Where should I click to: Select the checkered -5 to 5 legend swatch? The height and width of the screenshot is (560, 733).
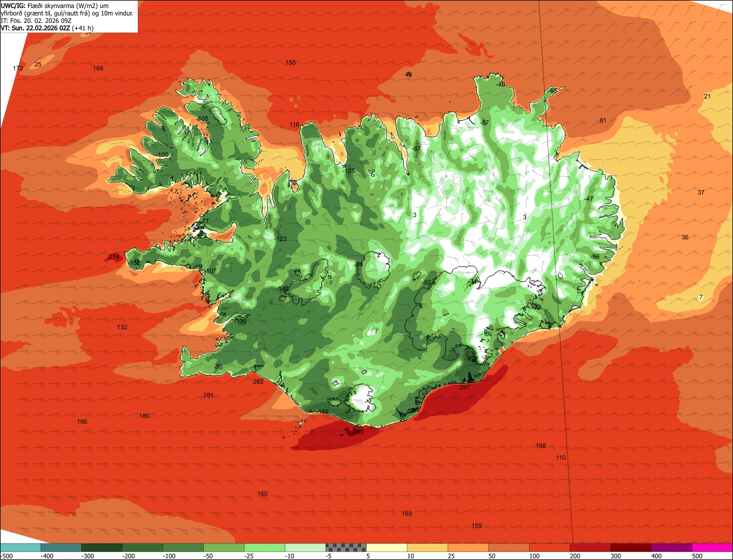(x=346, y=547)
